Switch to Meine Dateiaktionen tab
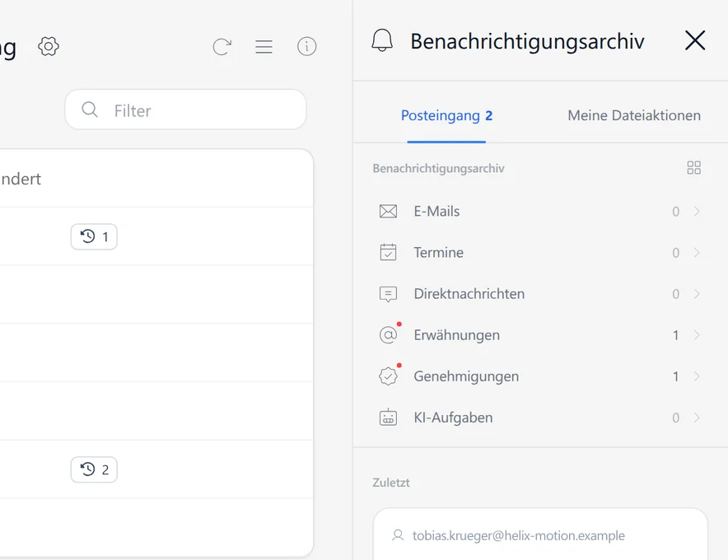Screen dimensions: 728x560 634,115
